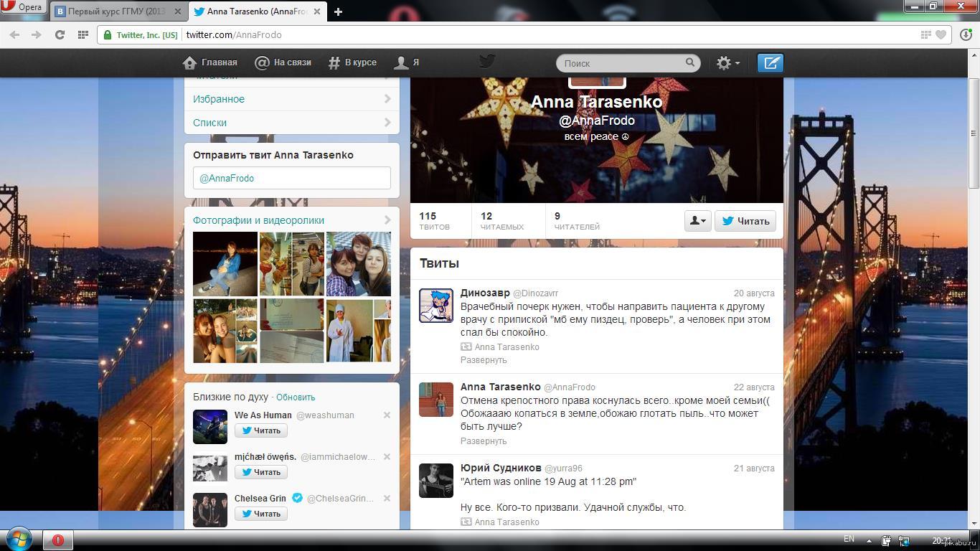Open the В курсе discover section
Viewport: 980px width, 551px height.
point(352,62)
